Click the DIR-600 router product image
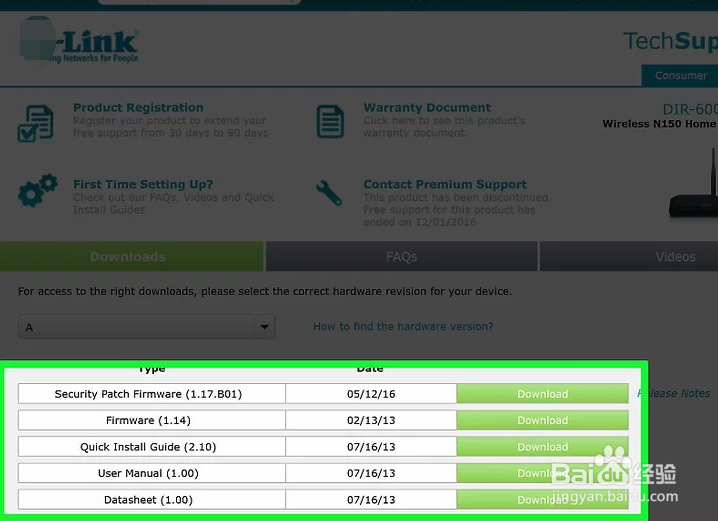 [693, 183]
